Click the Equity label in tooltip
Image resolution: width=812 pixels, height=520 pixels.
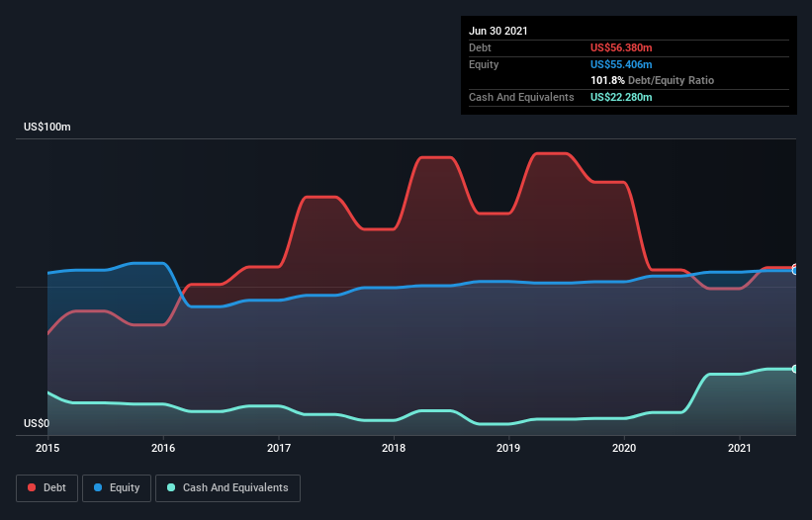(484, 64)
